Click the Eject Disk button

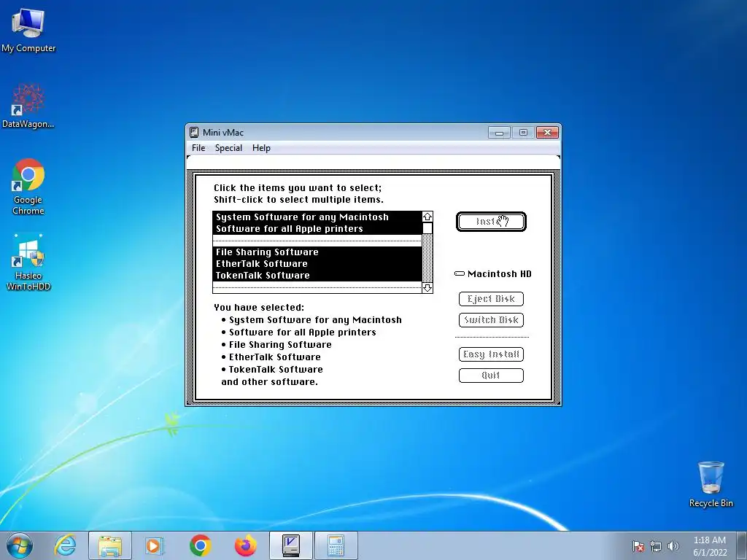(491, 299)
